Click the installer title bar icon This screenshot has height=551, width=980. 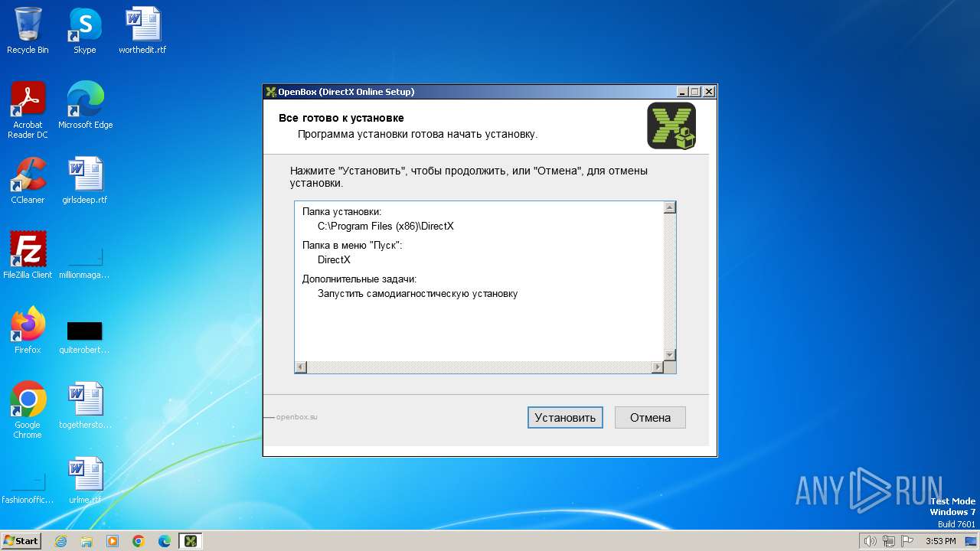[x=270, y=92]
